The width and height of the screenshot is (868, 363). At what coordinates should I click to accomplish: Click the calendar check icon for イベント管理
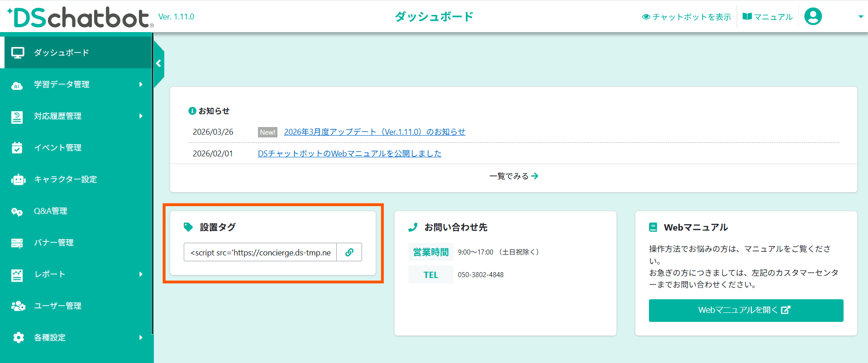17,148
